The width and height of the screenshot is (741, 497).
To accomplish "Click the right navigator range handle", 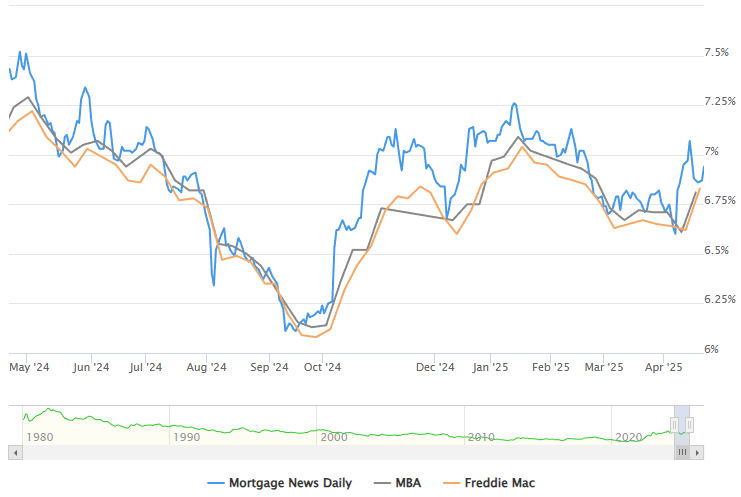I will point(690,425).
